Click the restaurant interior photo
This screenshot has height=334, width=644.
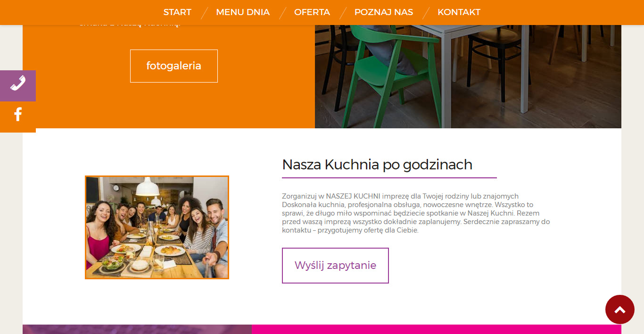point(468,76)
